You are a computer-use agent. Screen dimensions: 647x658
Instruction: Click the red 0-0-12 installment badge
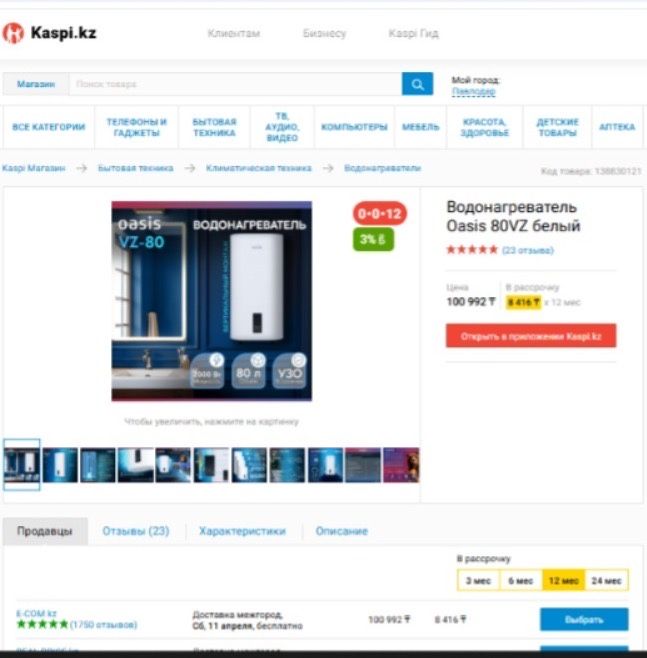point(380,214)
